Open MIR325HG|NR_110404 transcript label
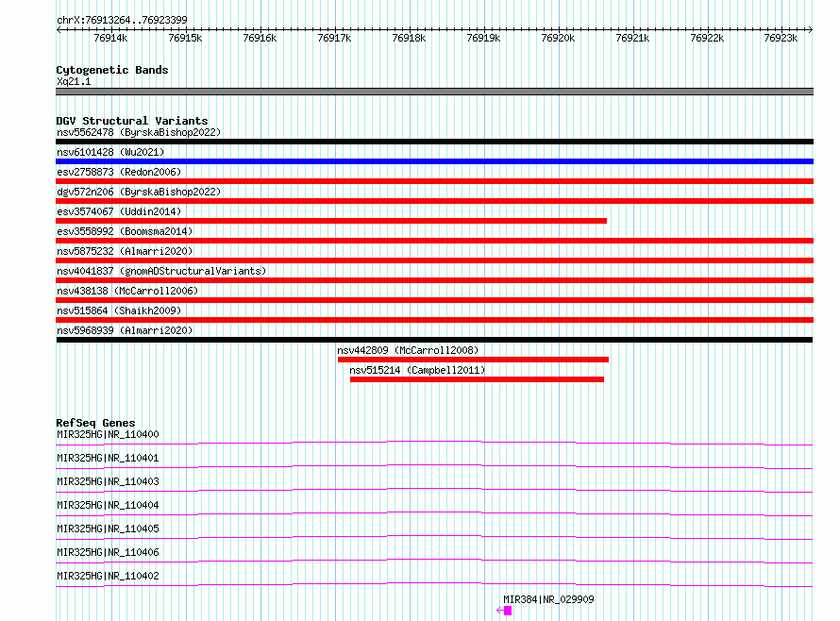Screen dimensions: 840x621 point(108,505)
